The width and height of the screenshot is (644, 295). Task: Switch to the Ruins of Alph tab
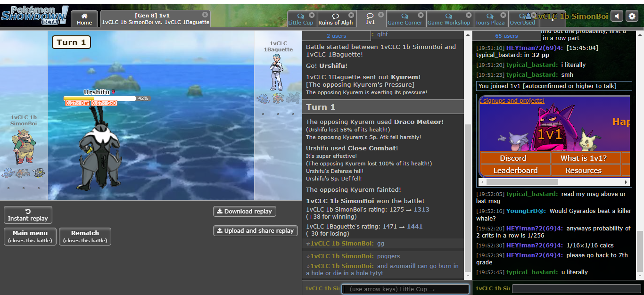pos(335,19)
